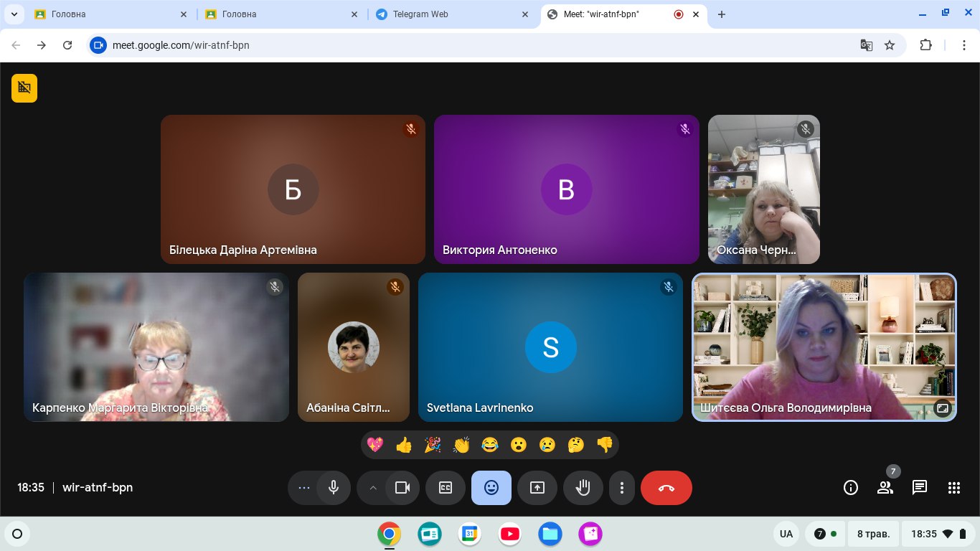The image size is (980, 551).
Task: Open the activities grid icon
Action: click(x=954, y=488)
